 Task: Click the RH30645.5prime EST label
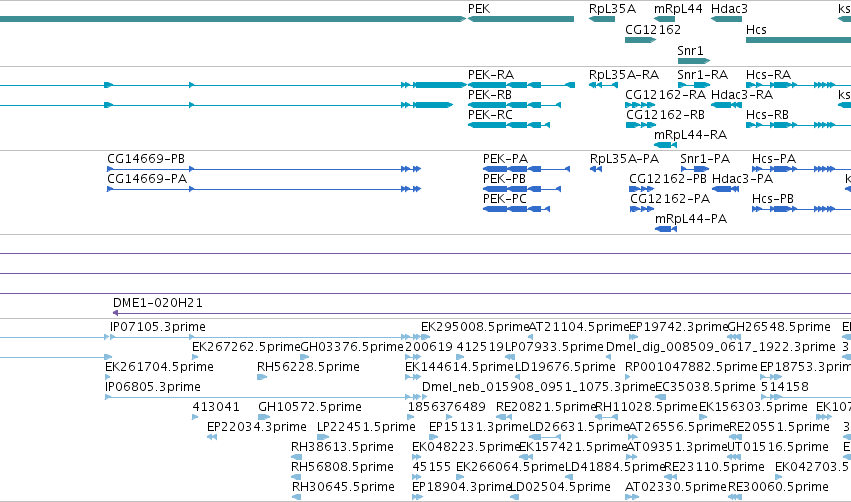point(343,487)
